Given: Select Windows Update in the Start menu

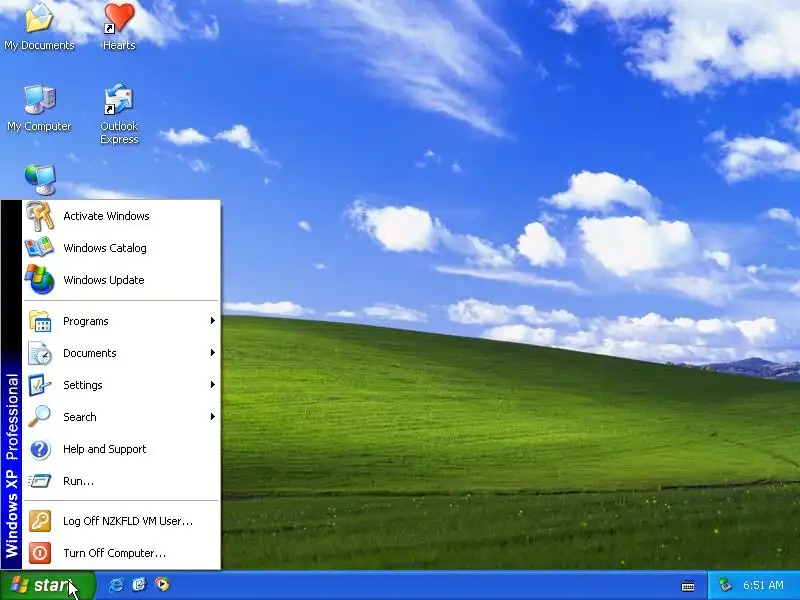Looking at the screenshot, I should pyautogui.click(x=121, y=280).
